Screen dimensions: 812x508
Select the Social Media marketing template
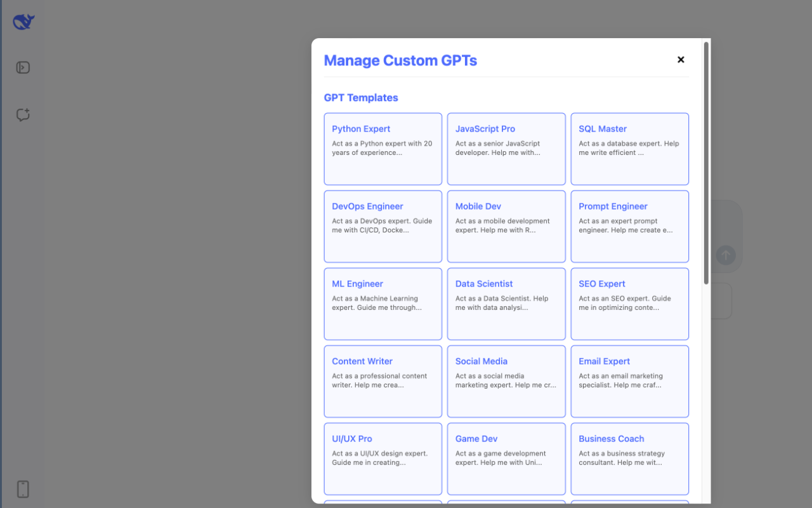506,381
